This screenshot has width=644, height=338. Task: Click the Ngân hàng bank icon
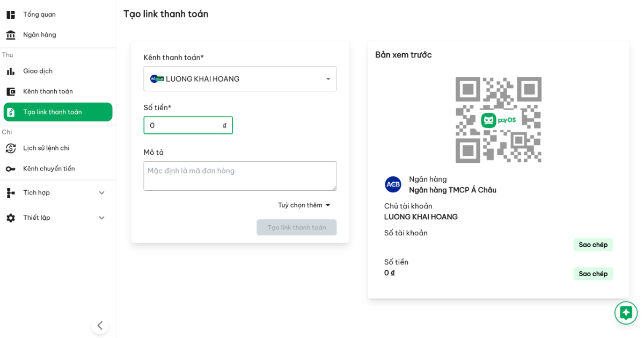click(x=11, y=35)
